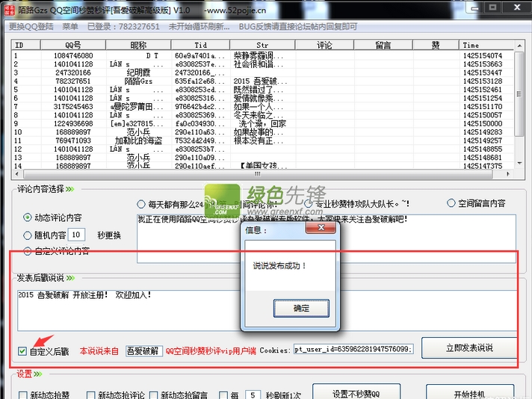Image resolution: width=532 pixels, height=399 pixels.
Task: Click the 赞 column header
Action: [436, 45]
